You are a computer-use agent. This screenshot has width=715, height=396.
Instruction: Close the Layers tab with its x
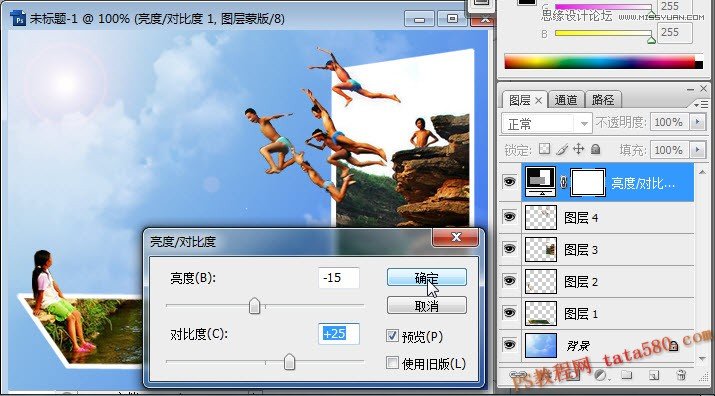click(538, 100)
